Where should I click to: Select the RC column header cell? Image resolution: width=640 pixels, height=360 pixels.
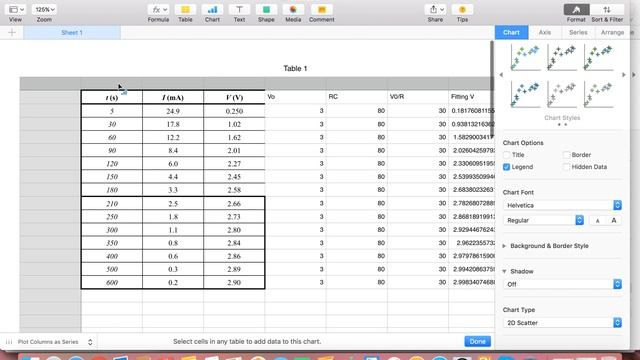click(x=357, y=97)
